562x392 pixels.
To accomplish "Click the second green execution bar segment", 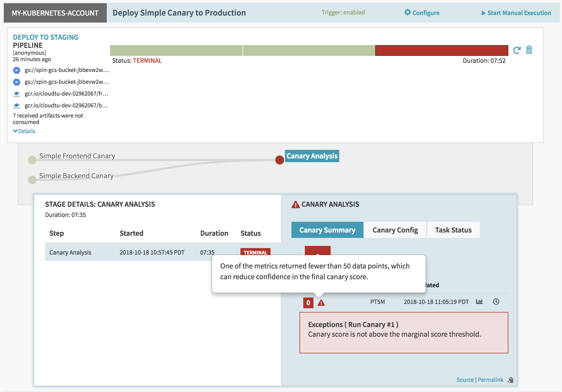I will click(309, 50).
